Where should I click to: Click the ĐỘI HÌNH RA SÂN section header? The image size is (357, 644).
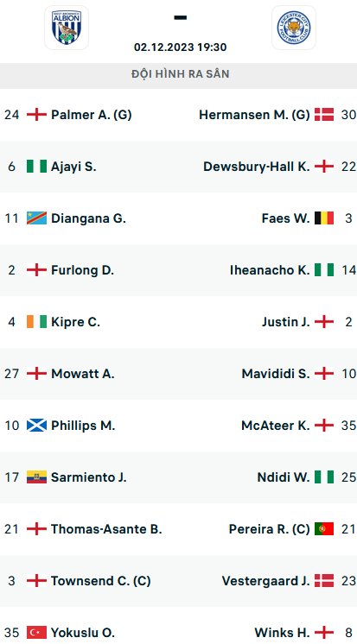click(x=178, y=74)
